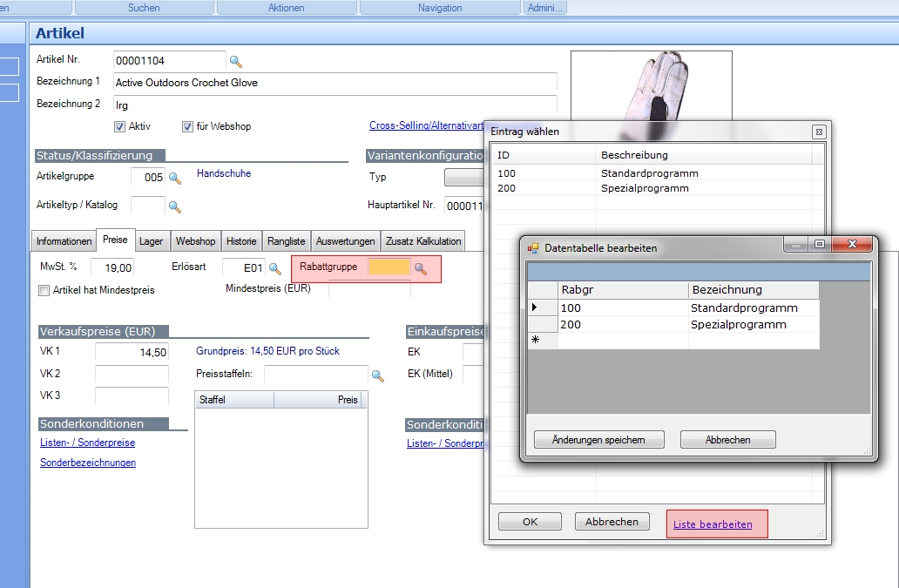Open the Erlösart lookup magnifier
Image resolution: width=899 pixels, height=588 pixels.
tap(274, 268)
